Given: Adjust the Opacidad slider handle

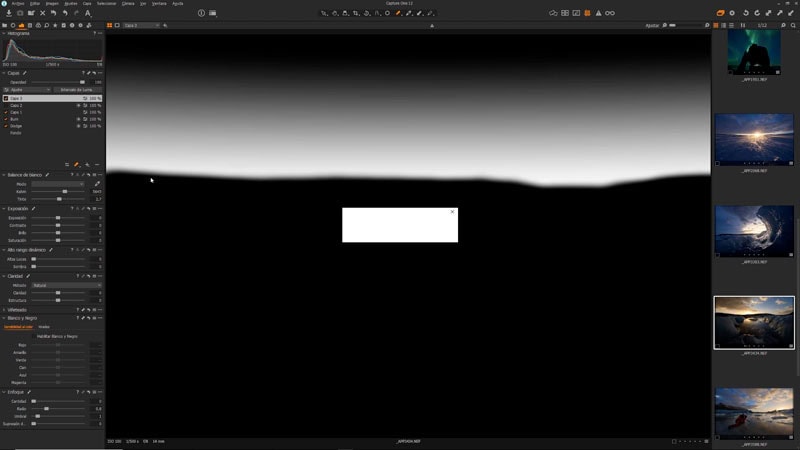Looking at the screenshot, I should pos(82,82).
